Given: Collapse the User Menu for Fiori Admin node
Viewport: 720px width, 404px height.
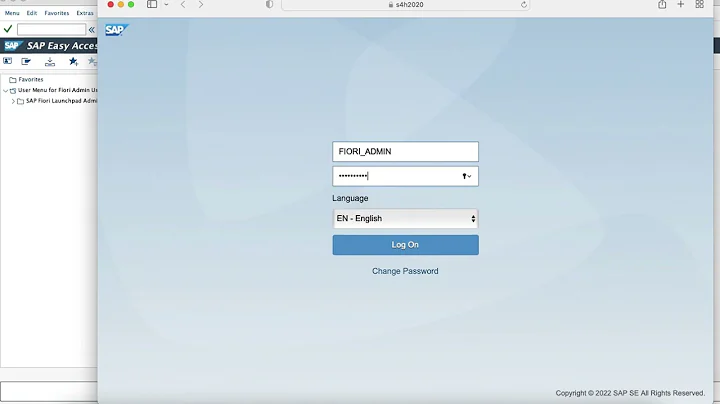Looking at the screenshot, I should (6, 90).
